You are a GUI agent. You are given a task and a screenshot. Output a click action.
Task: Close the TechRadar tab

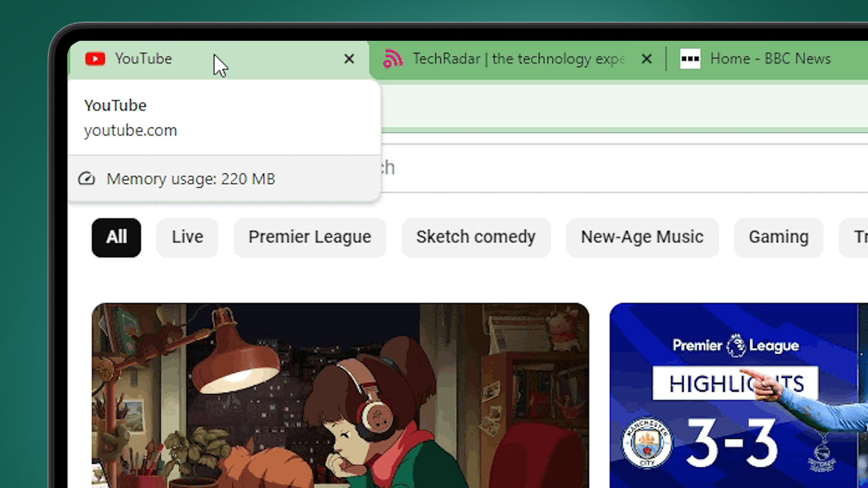(x=646, y=59)
